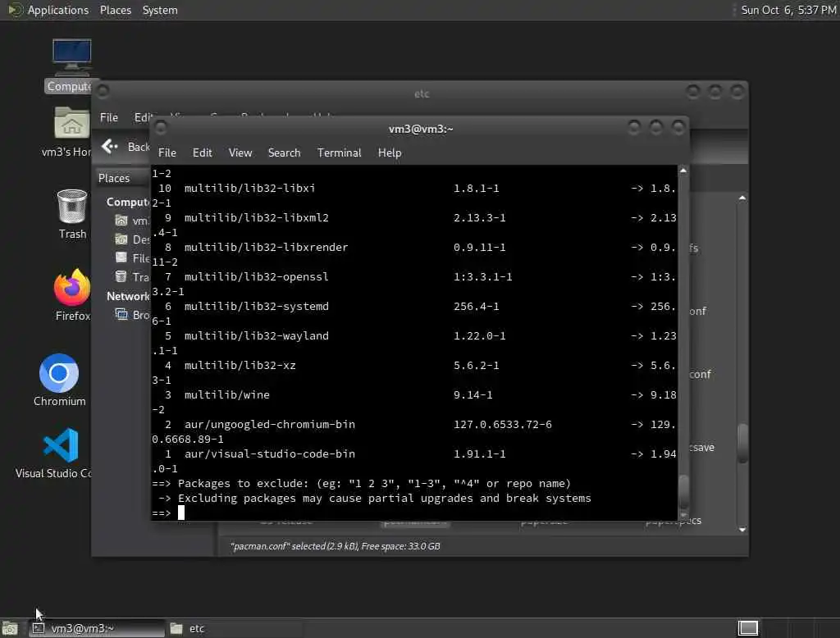
Task: Select the vm3 home entry in sidebar
Action: 133,220
